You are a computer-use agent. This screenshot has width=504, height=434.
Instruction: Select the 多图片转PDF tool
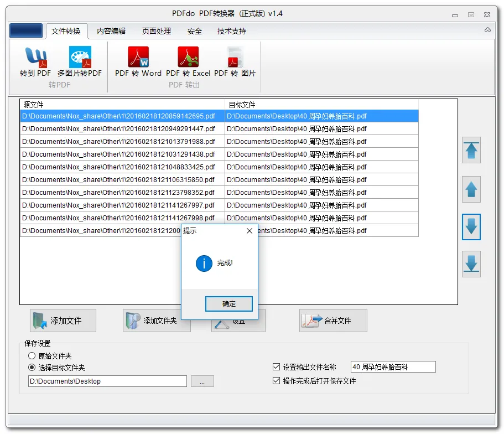point(80,61)
